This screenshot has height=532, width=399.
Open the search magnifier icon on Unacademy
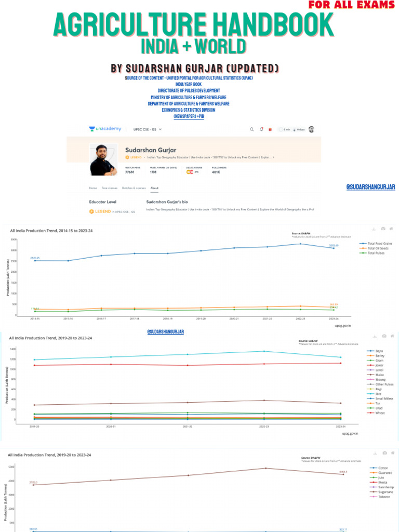coord(252,129)
